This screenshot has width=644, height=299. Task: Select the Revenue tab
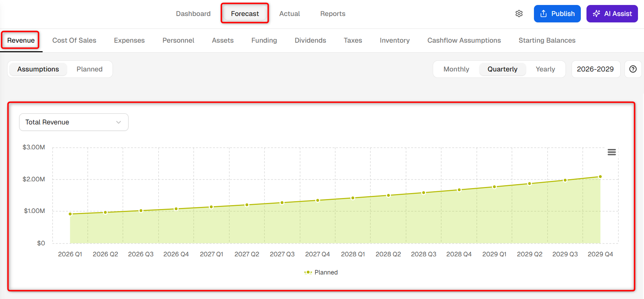21,40
